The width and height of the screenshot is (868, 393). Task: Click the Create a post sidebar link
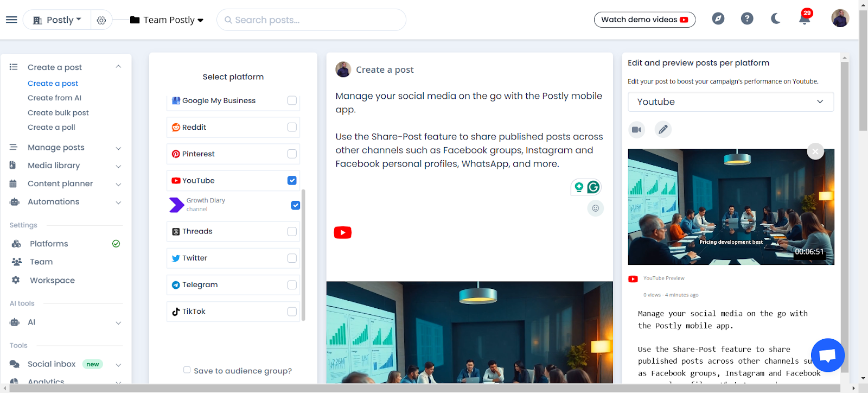pyautogui.click(x=53, y=83)
